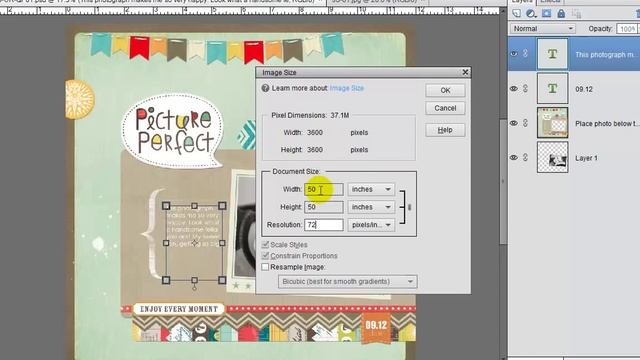The image size is (640, 360).
Task: Click the Opacity field showing 100%
Action: coord(628,29)
